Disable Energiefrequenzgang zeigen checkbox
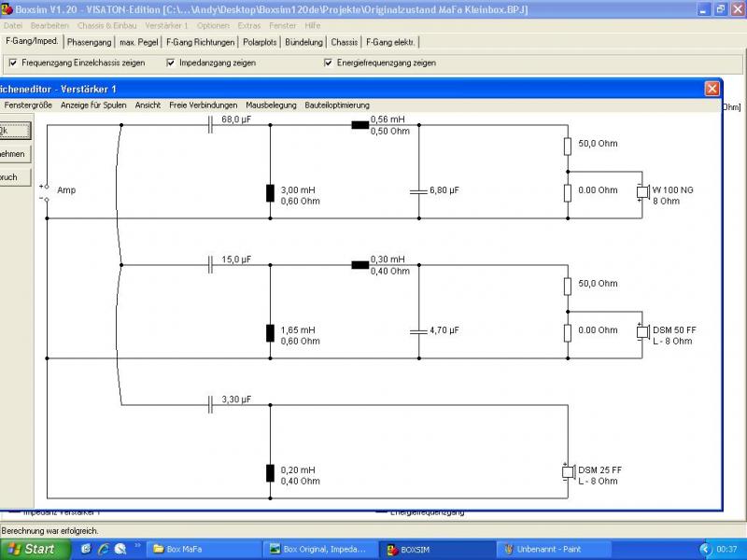Viewport: 747px width, 560px height. tap(329, 63)
